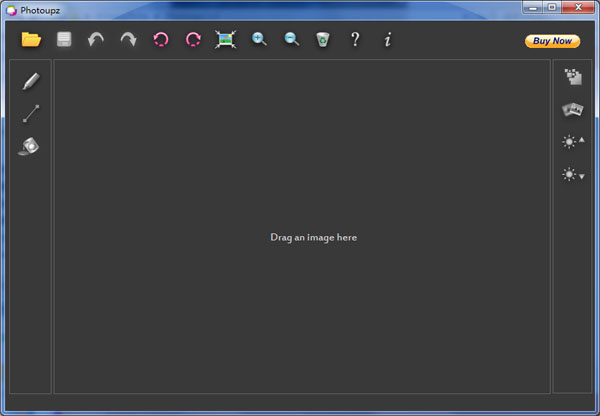The height and width of the screenshot is (416, 600).
Task: Undo the last action
Action: (96, 40)
